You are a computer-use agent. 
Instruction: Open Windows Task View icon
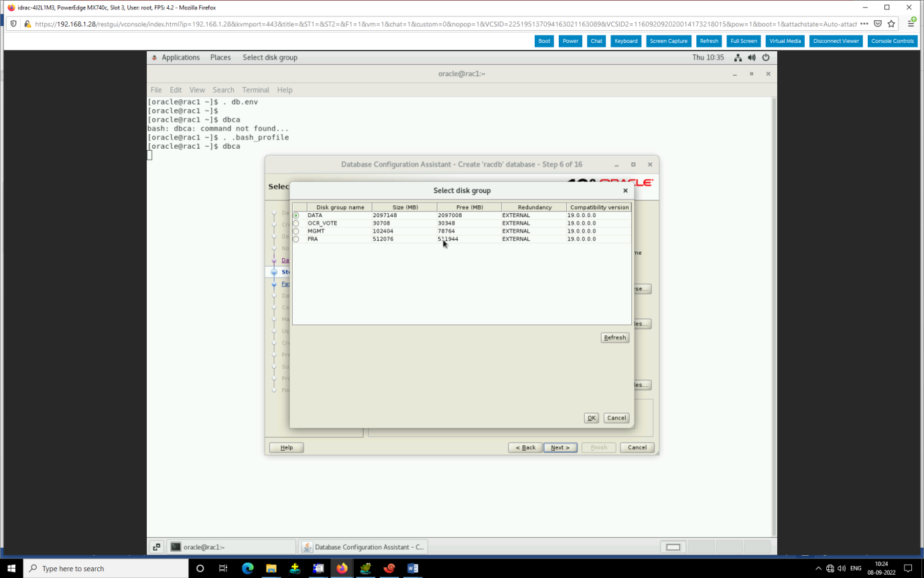[x=223, y=569]
